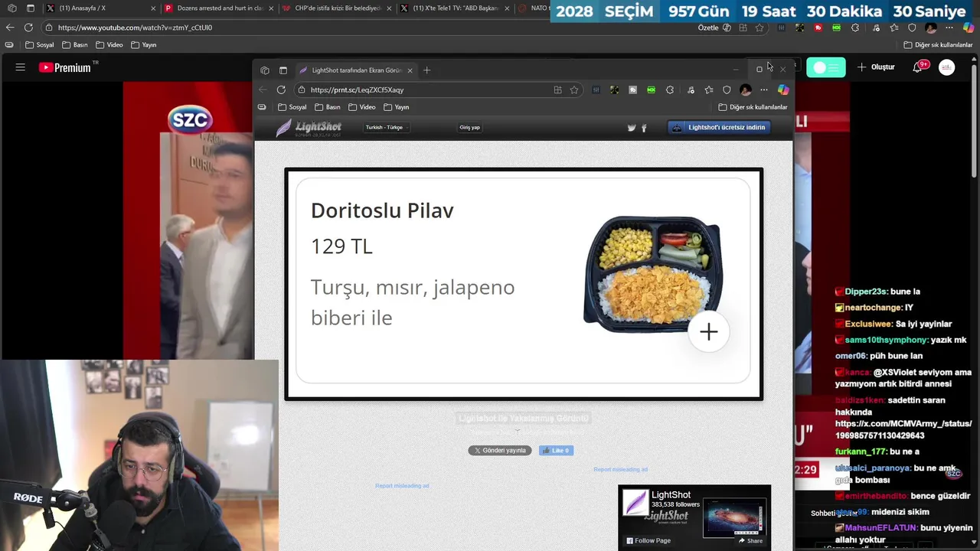This screenshot has height=551, width=980.
Task: Open the Doritoslu Pilav food tray image
Action: coord(652,273)
